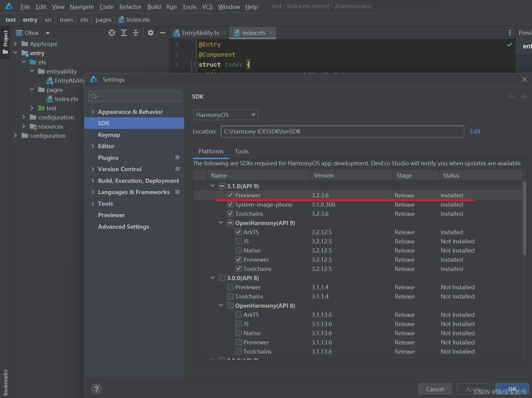
Task: Click the OK button
Action: [512, 389]
